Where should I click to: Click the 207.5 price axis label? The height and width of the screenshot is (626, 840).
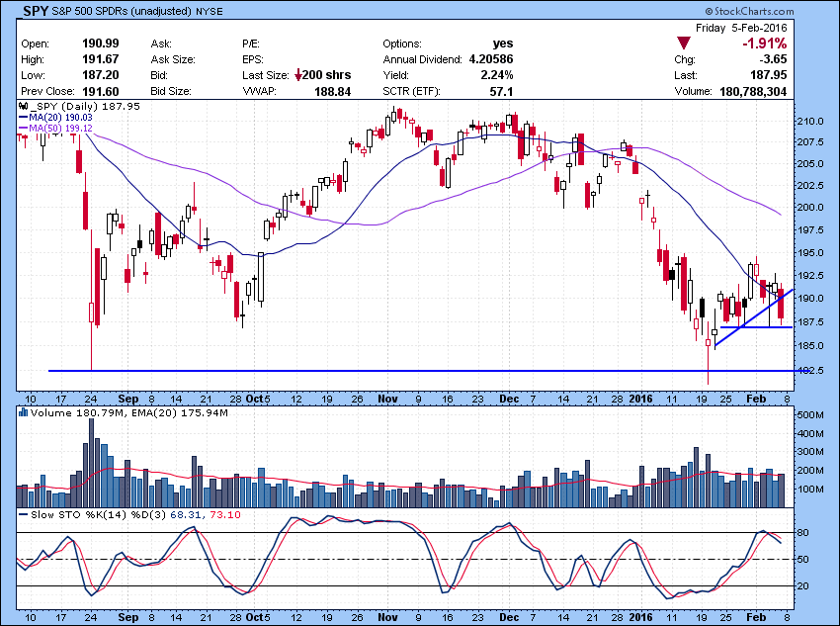click(x=811, y=142)
